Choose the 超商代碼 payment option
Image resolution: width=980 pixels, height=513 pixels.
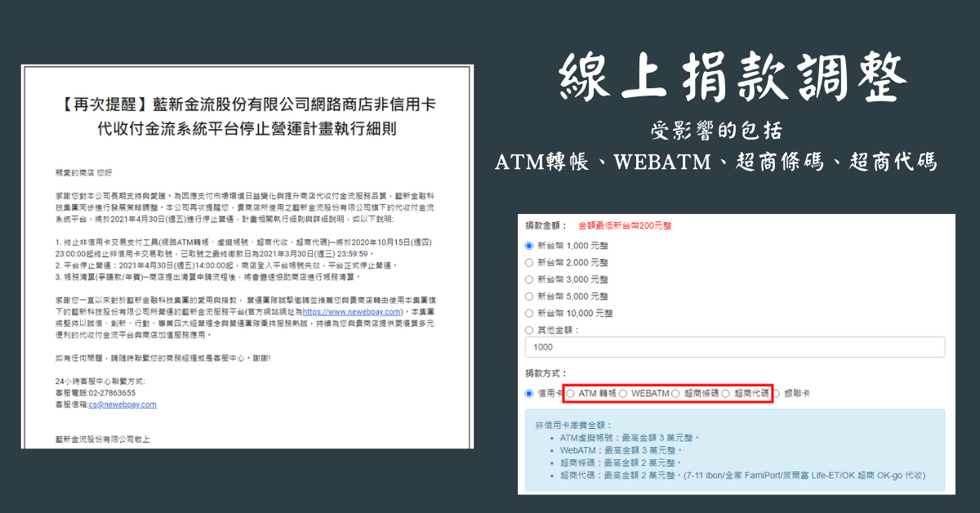(x=725, y=393)
